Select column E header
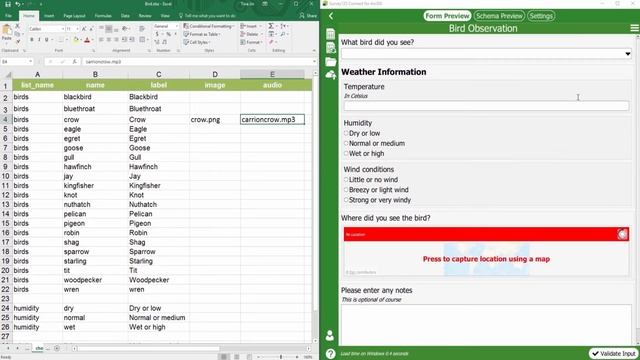 click(272, 74)
